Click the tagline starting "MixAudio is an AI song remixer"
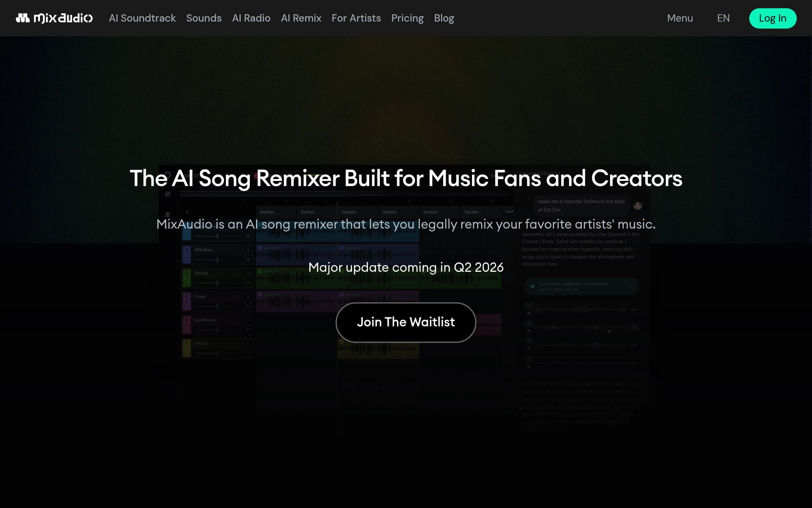This screenshot has width=812, height=508. pos(406,224)
